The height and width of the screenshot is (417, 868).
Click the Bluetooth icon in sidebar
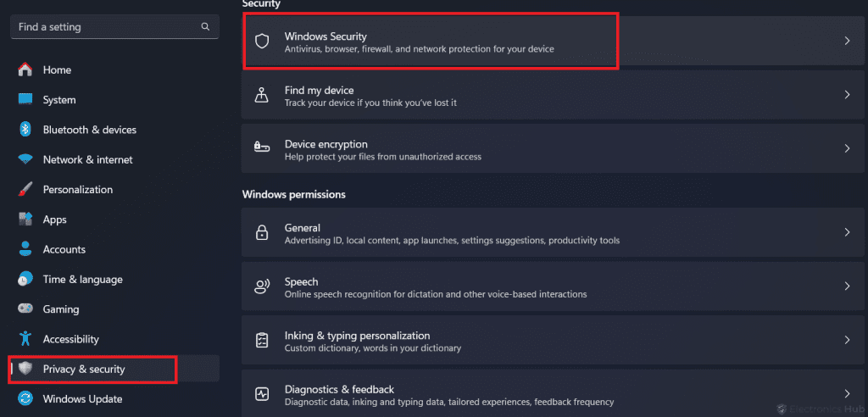coord(25,130)
